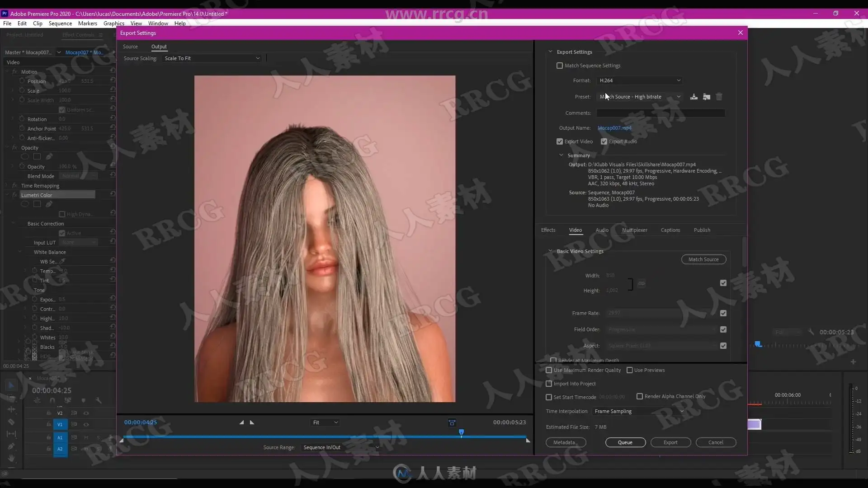Open the Sequence menu
The width and height of the screenshot is (868, 488).
[60, 23]
